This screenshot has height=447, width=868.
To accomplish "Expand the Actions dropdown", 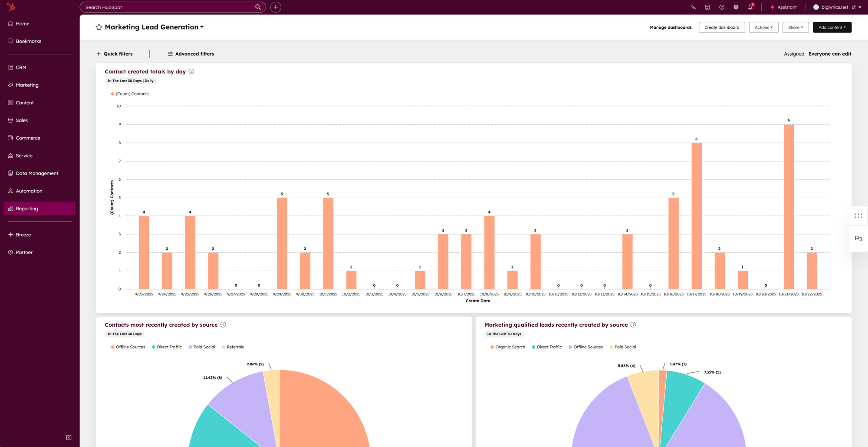I will [763, 27].
